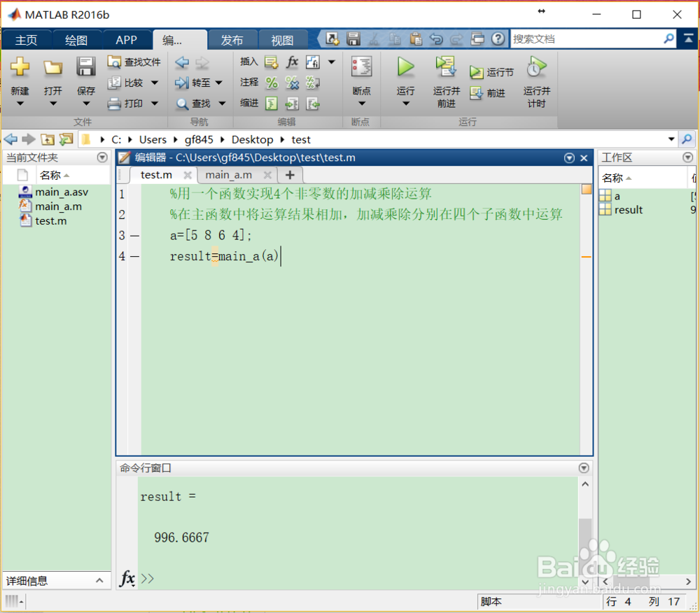
Task: Save the file with the 保存 icon
Action: pos(86,68)
